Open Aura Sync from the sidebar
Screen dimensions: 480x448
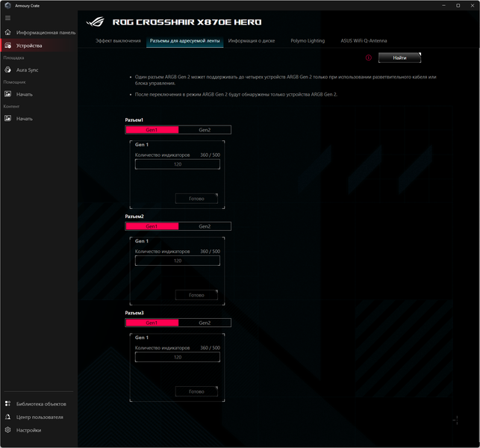[39, 70]
